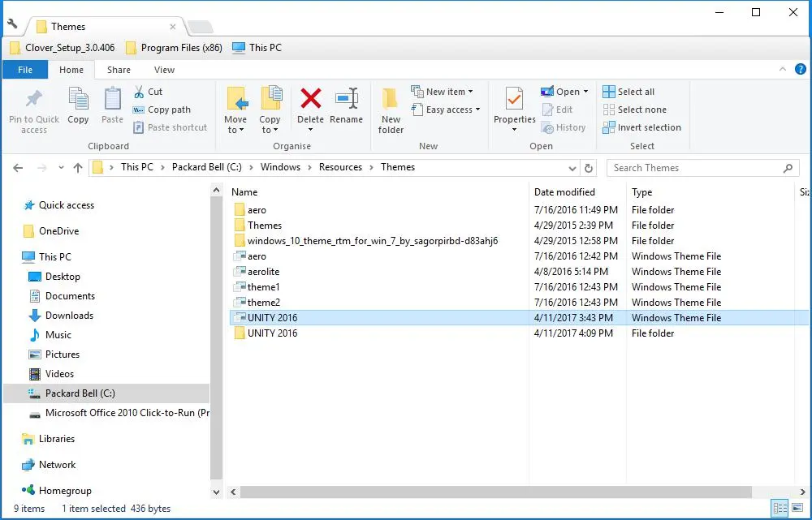Refresh the current folder
This screenshot has height=520, width=812.
[x=588, y=168]
